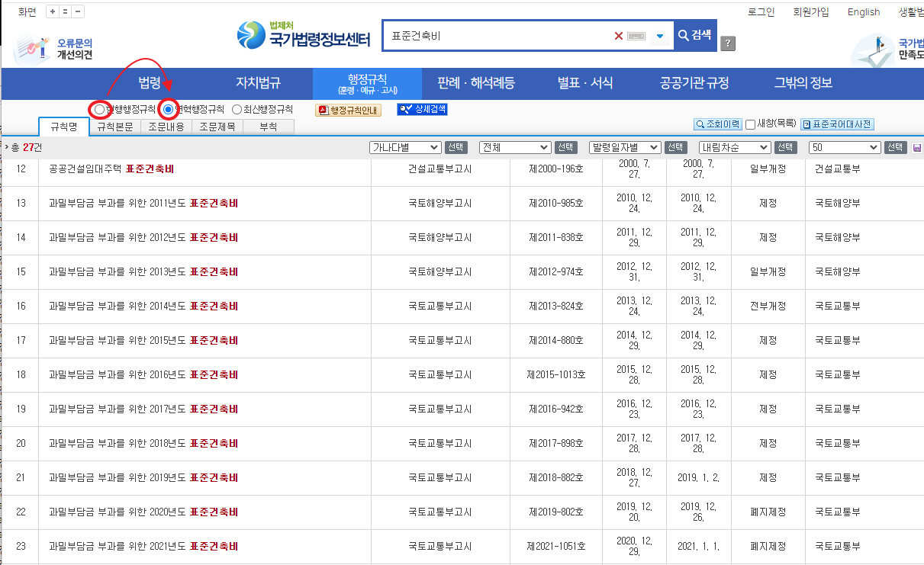Click notice number 제2021-1051호
Screen dimensions: 924x565
pos(556,546)
